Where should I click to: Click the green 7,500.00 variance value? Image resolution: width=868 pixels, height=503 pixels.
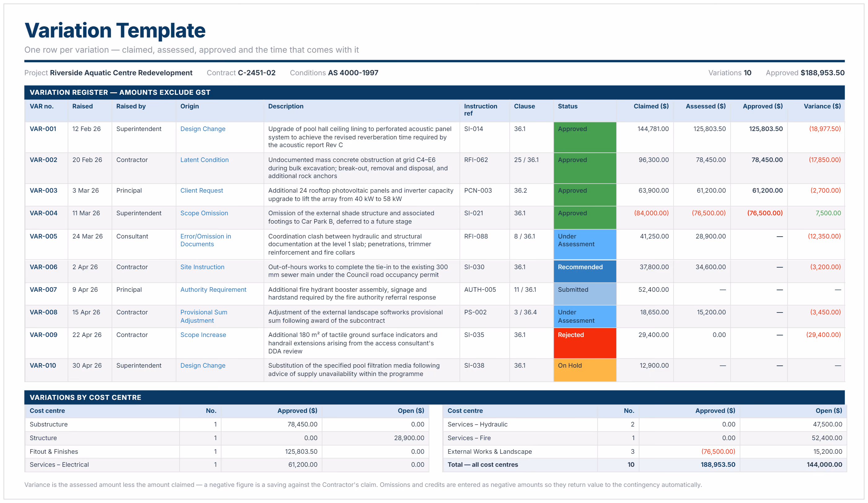pos(828,213)
